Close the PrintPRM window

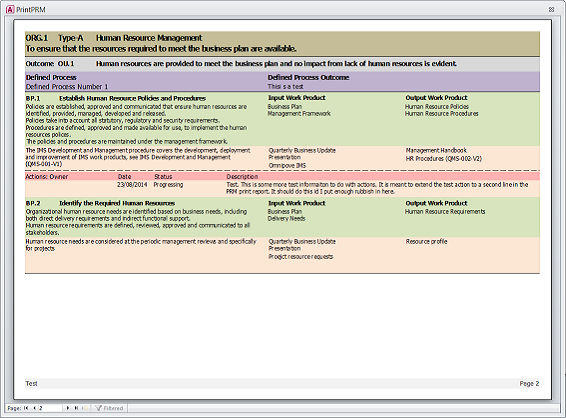552,10
